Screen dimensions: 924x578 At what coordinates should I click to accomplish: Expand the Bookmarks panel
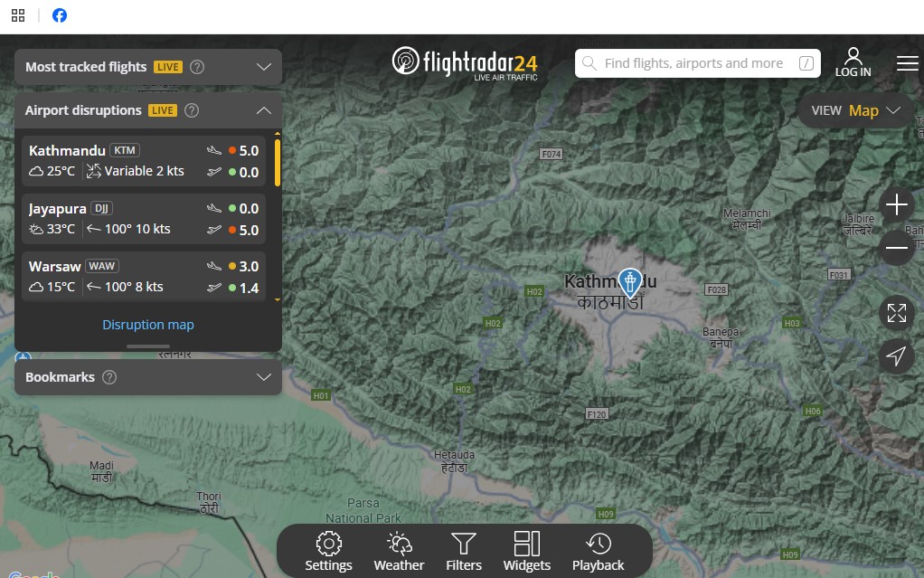point(264,377)
